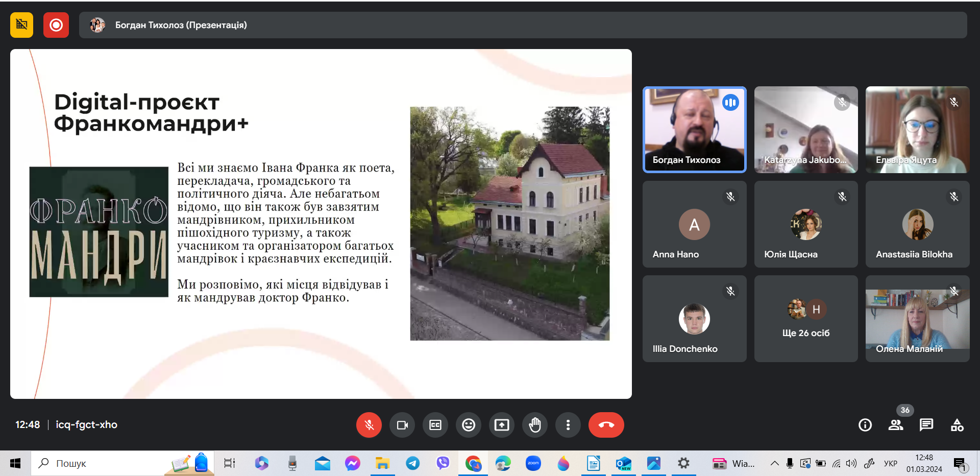Viewport: 980px width, 476px height.
Task: Show the participants list of 36 people
Action: pyautogui.click(x=896, y=425)
